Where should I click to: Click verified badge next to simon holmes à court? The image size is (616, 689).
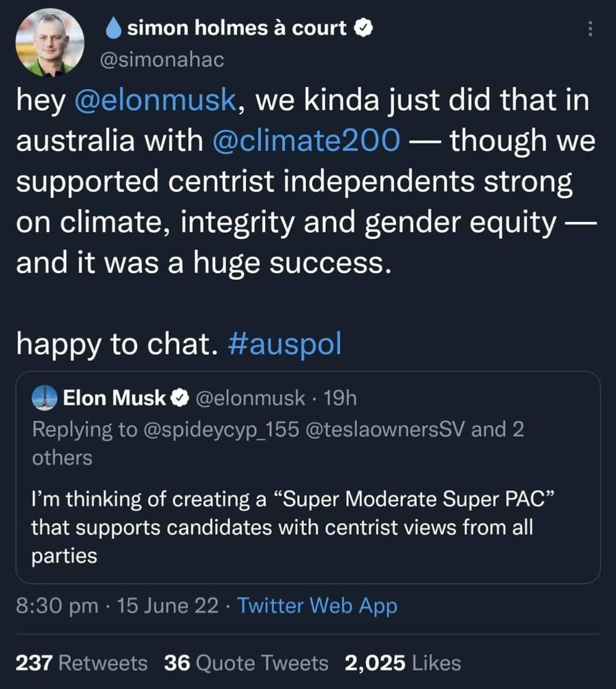[x=362, y=28]
